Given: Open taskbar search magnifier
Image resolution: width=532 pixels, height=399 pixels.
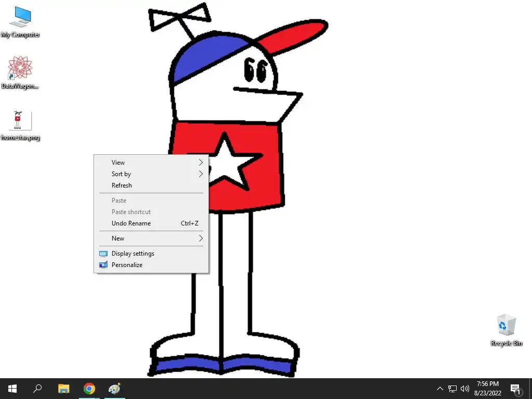Looking at the screenshot, I should pos(37,389).
